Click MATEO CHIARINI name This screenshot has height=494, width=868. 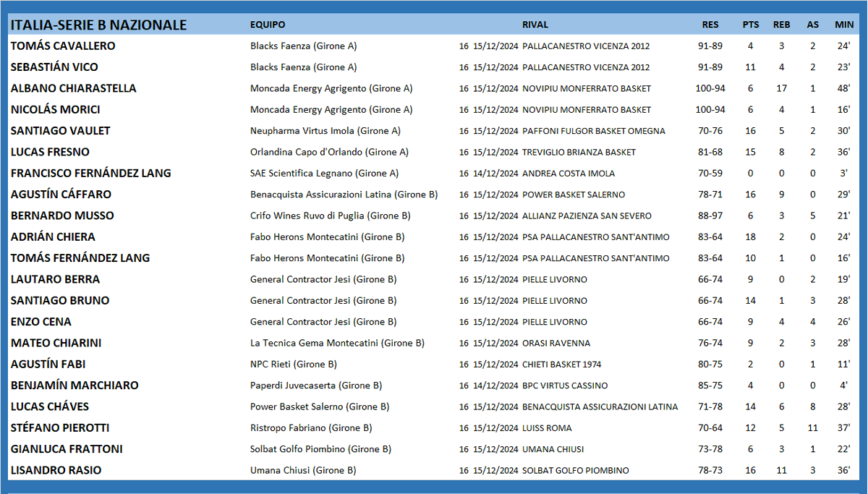point(56,343)
